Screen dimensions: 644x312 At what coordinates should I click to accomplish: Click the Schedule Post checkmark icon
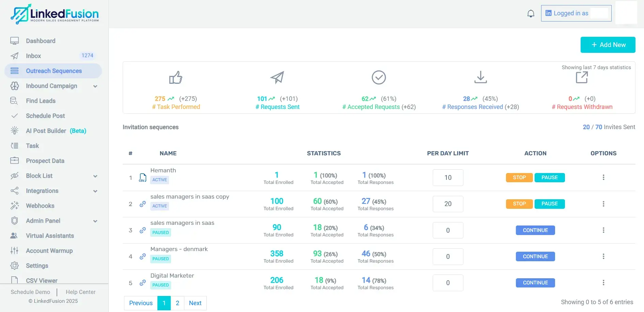14,116
